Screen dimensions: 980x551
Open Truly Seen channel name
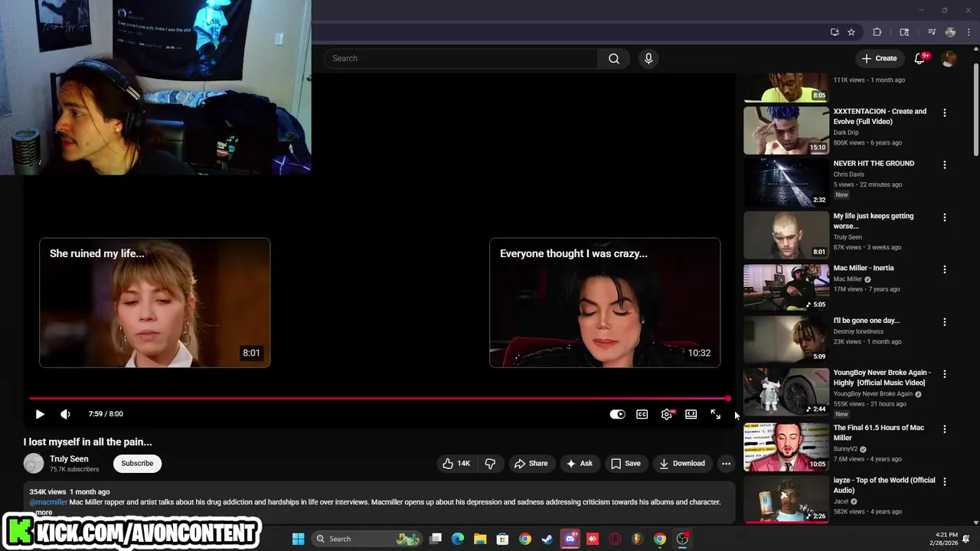point(69,459)
